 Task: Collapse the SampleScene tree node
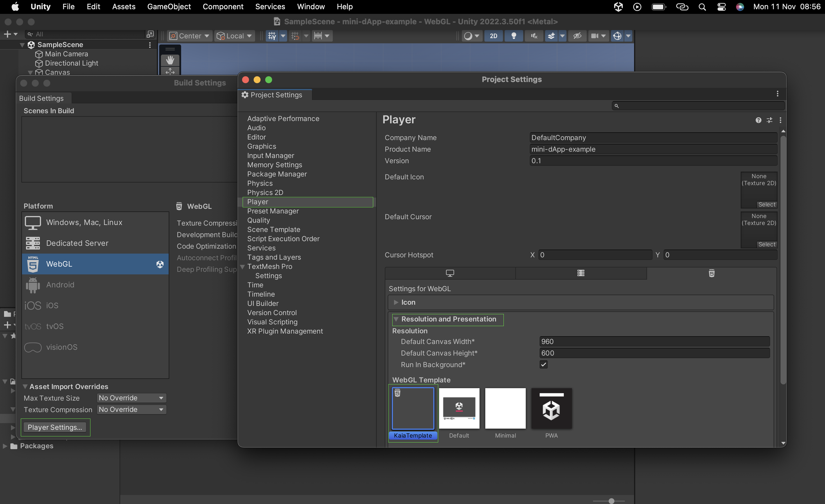click(22, 45)
